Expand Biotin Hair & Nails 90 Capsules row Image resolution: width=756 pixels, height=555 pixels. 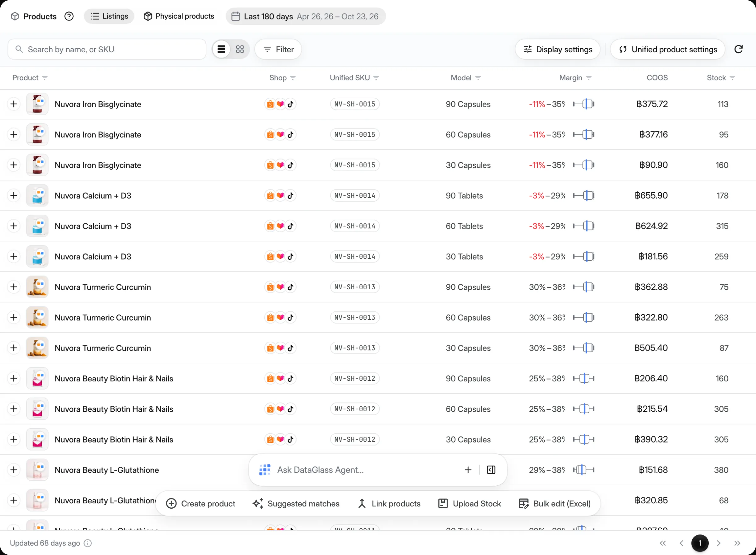click(x=14, y=379)
